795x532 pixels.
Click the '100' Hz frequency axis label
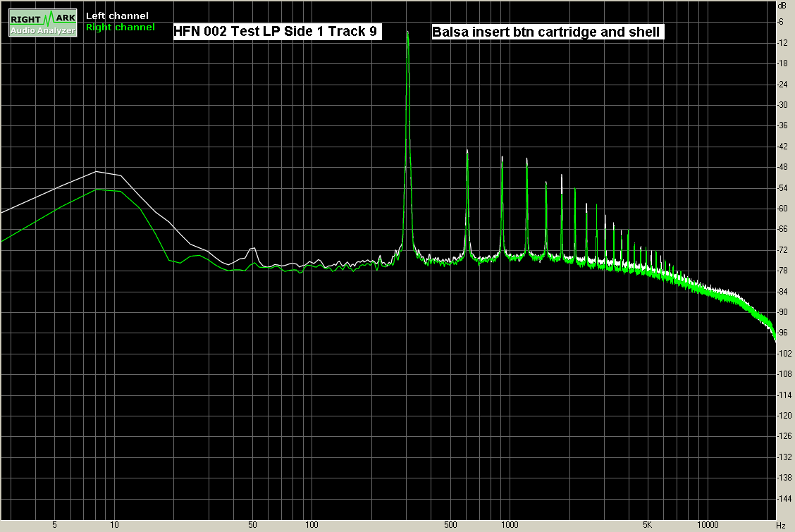(x=312, y=525)
